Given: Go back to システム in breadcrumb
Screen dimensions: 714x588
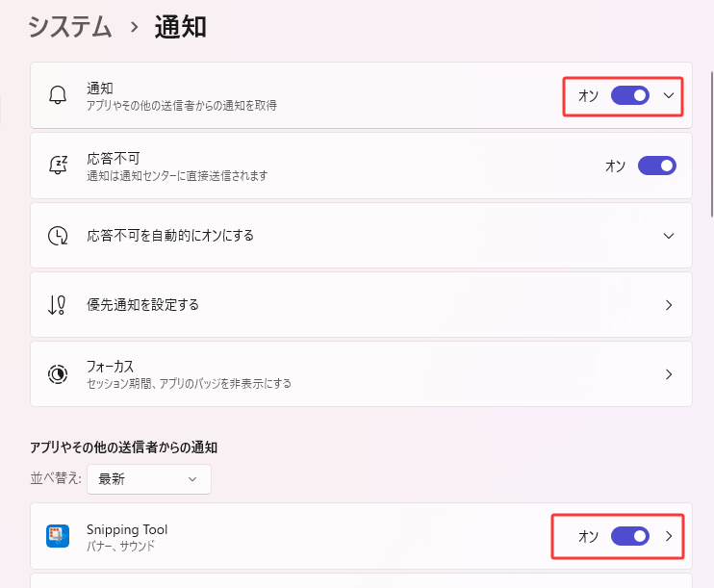Looking at the screenshot, I should pos(69,27).
